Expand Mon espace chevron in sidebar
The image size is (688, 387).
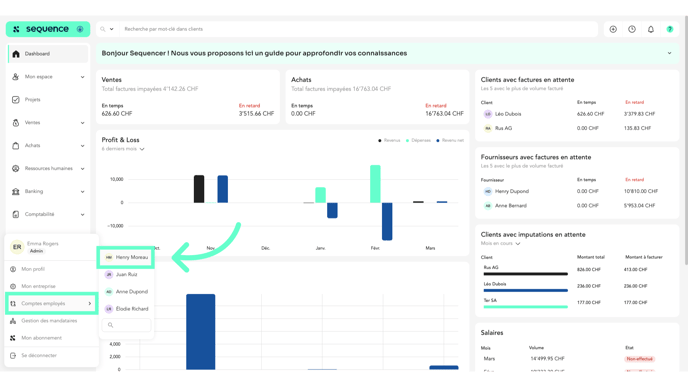82,77
